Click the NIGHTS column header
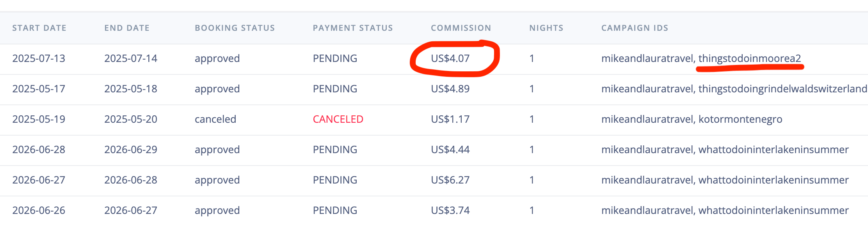Image resolution: width=868 pixels, height=226 pixels. click(x=546, y=28)
